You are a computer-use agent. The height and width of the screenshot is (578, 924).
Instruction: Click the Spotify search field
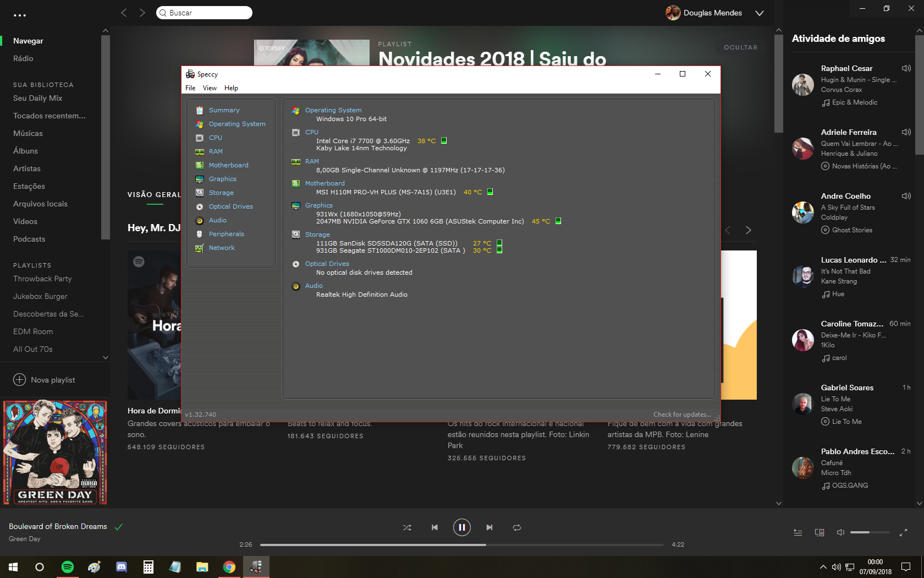click(x=204, y=13)
